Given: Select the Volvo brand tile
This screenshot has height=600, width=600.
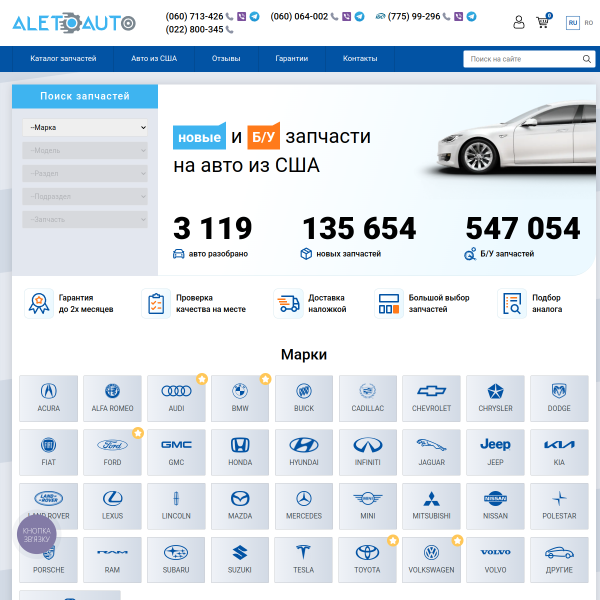Looking at the screenshot, I should [x=496, y=560].
